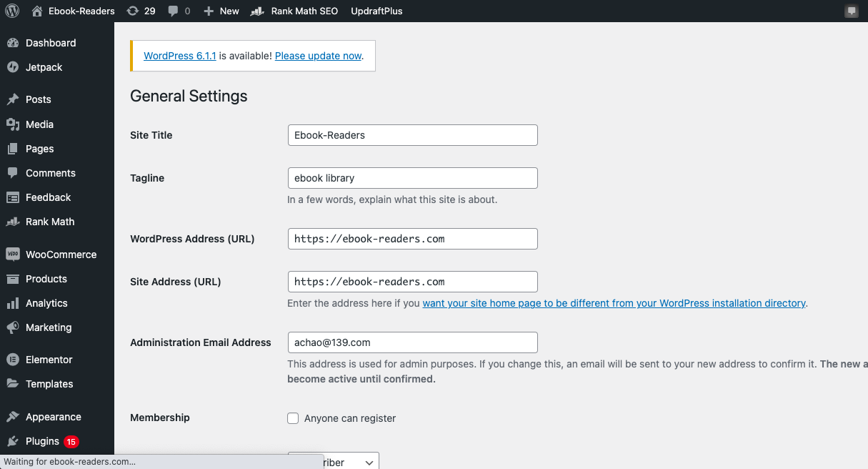Screen dimensions: 868x469
Task: Click the Dashboard gauge icon in sidebar
Action: (x=12, y=43)
